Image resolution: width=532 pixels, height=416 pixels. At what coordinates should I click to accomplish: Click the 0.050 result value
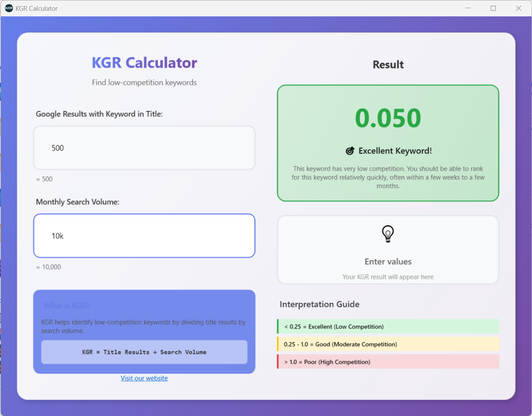pos(388,118)
